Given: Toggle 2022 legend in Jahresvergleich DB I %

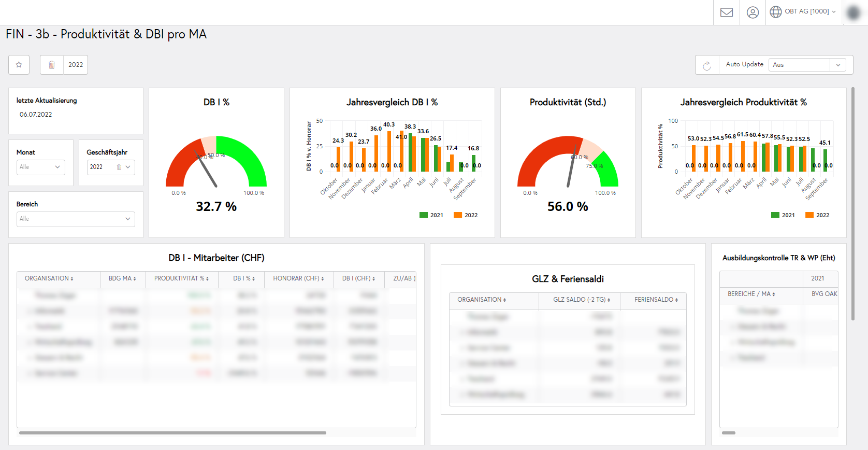Looking at the screenshot, I should click(x=466, y=215).
